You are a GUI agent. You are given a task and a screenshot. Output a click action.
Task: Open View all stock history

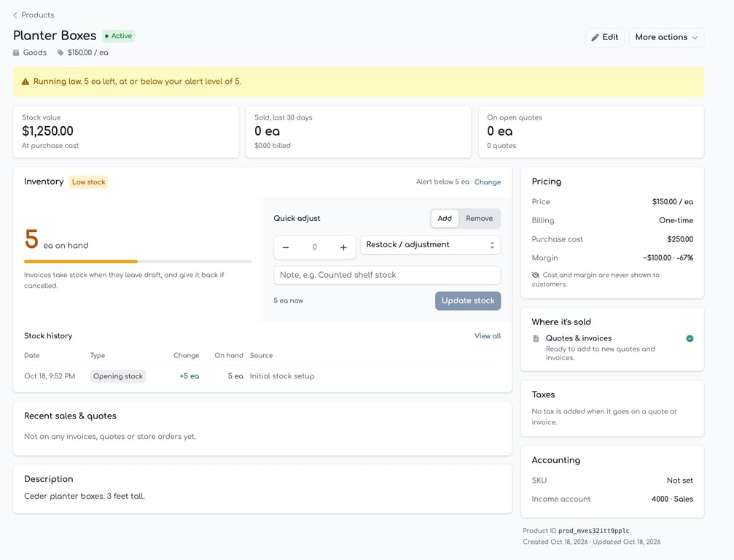488,336
